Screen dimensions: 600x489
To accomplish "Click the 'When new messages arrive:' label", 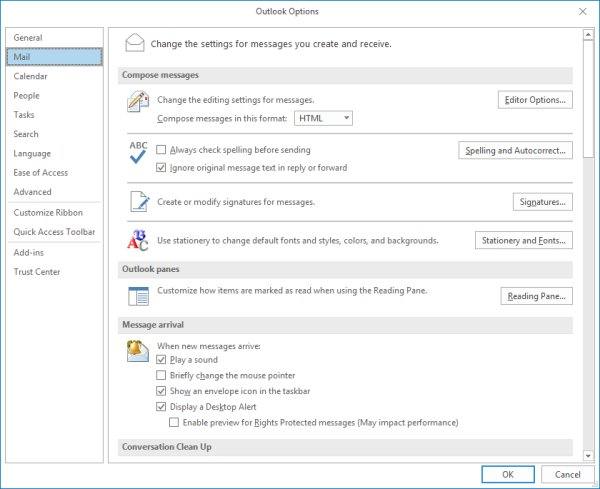I will coord(209,346).
